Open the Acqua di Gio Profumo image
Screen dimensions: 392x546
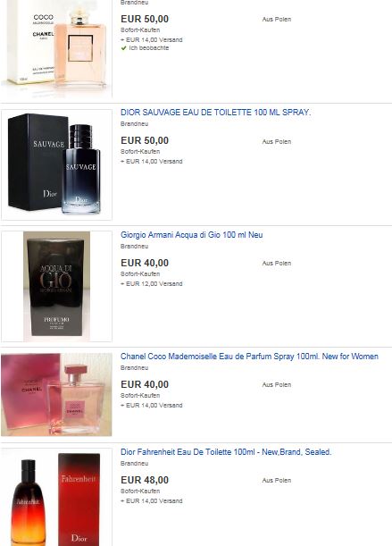point(56,286)
